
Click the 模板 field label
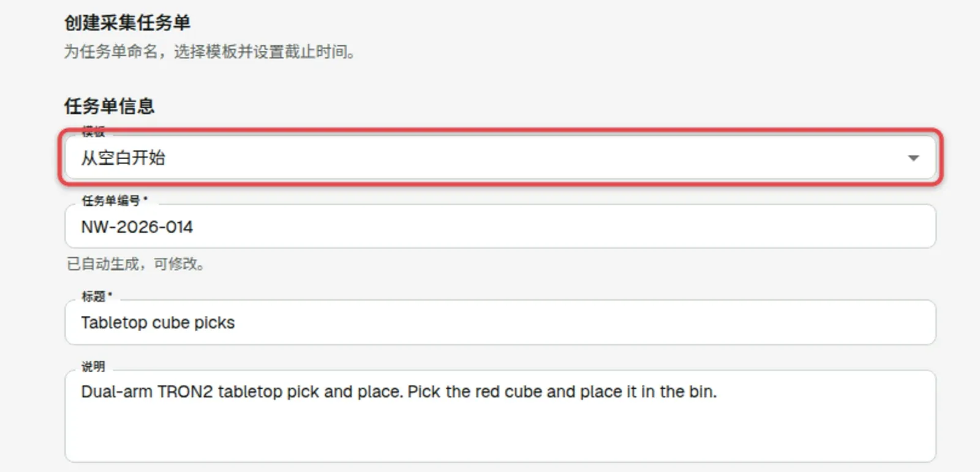[93, 131]
